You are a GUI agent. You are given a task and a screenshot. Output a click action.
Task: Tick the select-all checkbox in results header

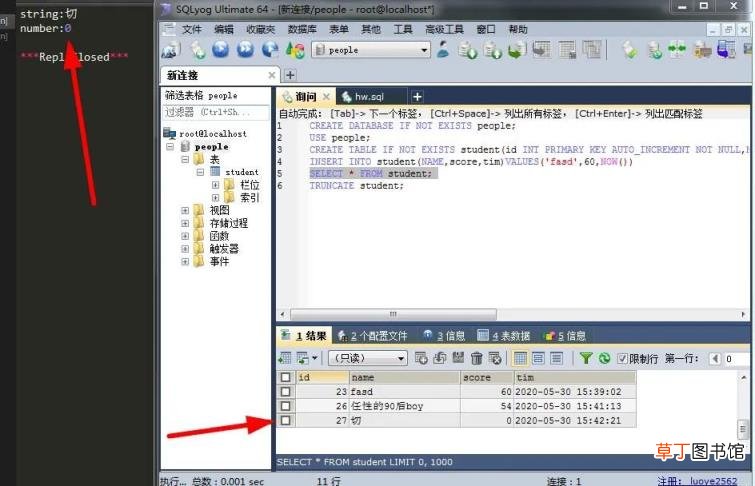pos(286,377)
